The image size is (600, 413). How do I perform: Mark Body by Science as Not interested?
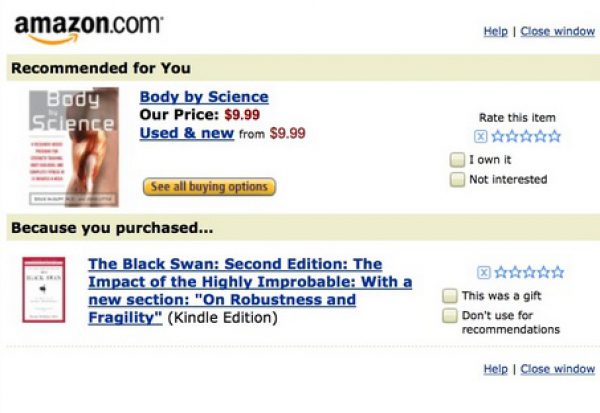457,180
